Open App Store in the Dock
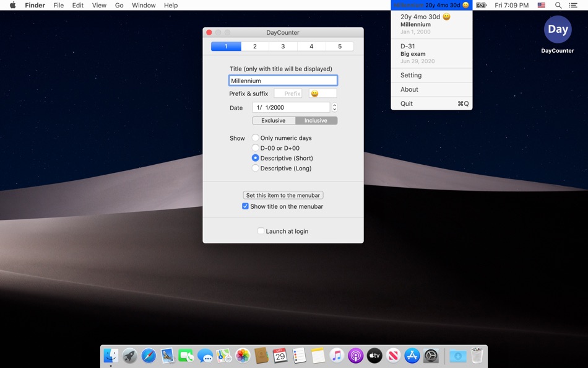The width and height of the screenshot is (588, 368). 412,355
